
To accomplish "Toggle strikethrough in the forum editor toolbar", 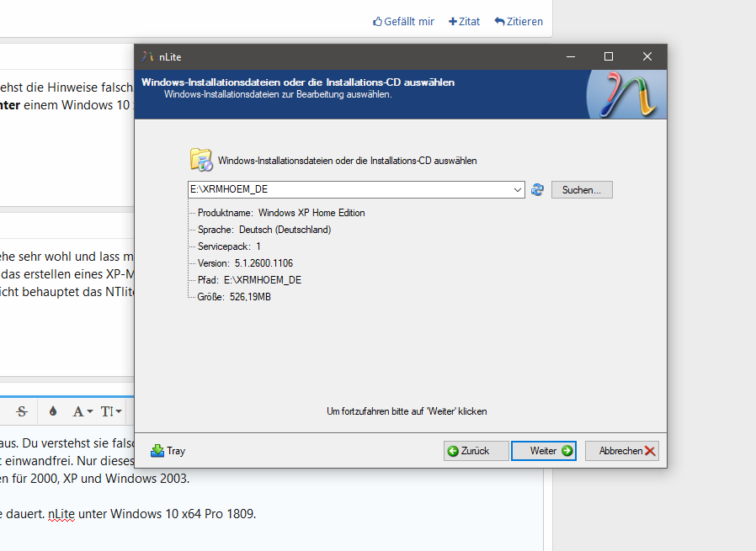I will click(22, 412).
